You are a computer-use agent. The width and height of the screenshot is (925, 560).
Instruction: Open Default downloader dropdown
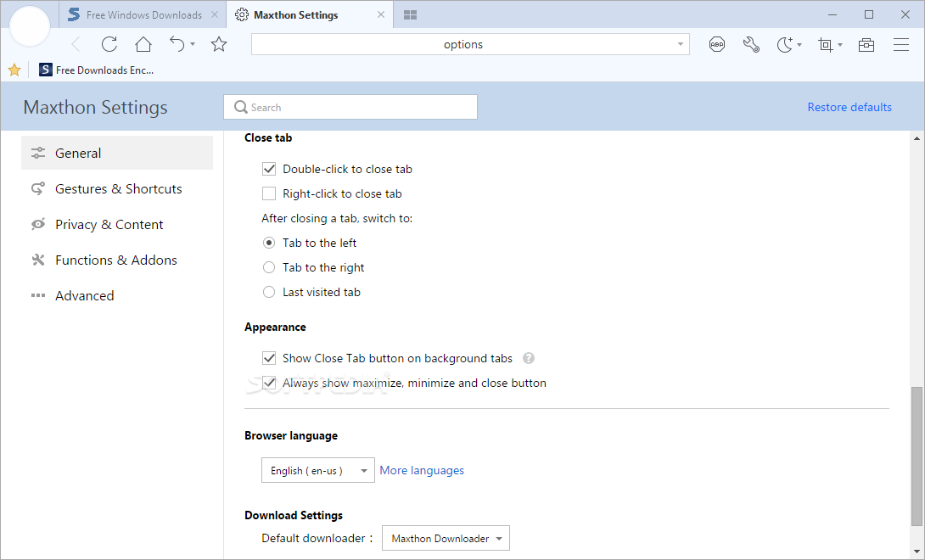point(446,538)
